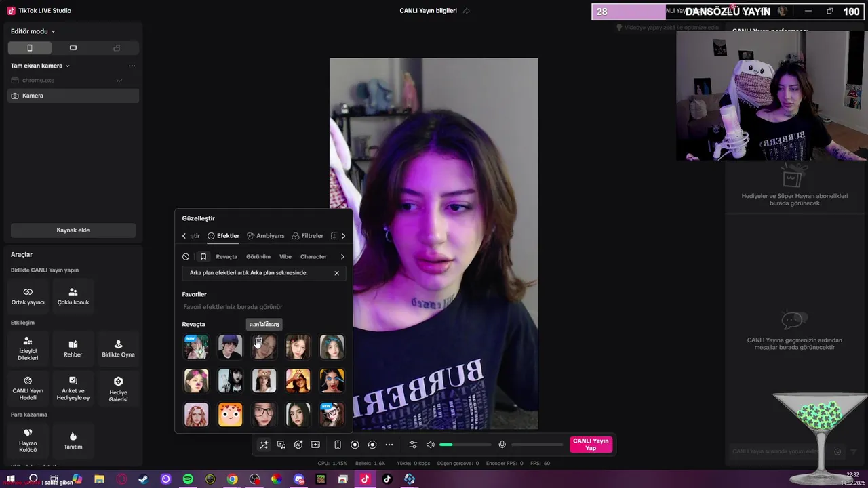Start recording with the record button

coord(355,445)
